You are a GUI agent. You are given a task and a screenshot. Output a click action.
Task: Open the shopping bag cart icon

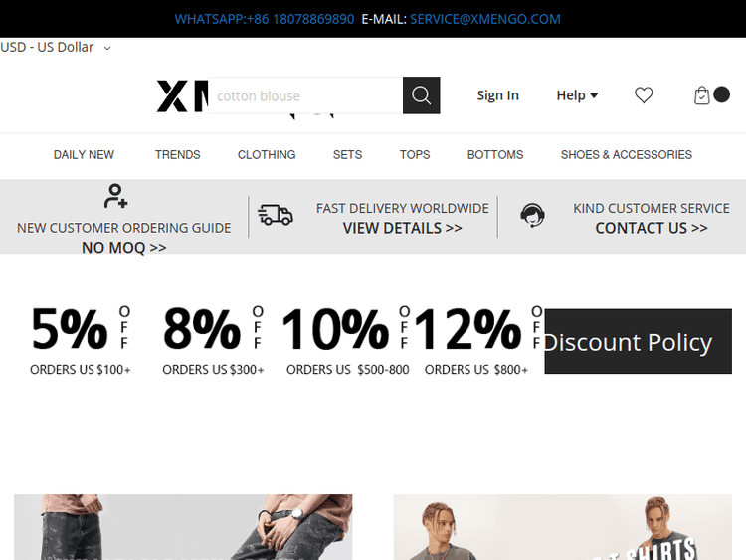(702, 95)
